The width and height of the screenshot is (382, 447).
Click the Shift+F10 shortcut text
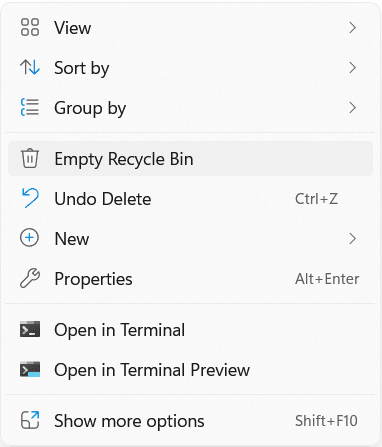coord(326,421)
